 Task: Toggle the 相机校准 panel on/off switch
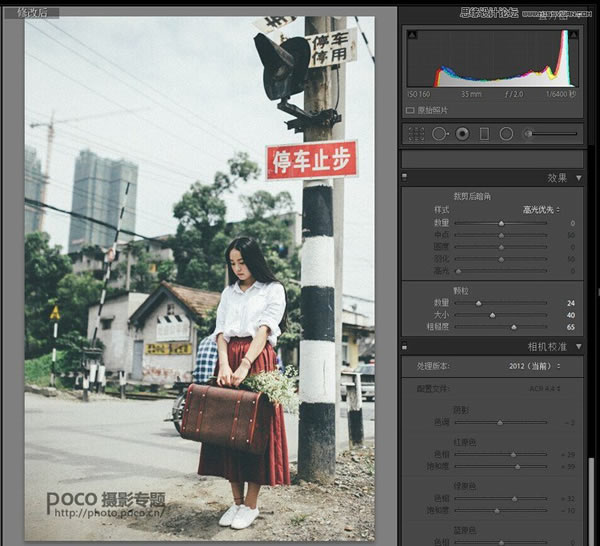(x=404, y=347)
